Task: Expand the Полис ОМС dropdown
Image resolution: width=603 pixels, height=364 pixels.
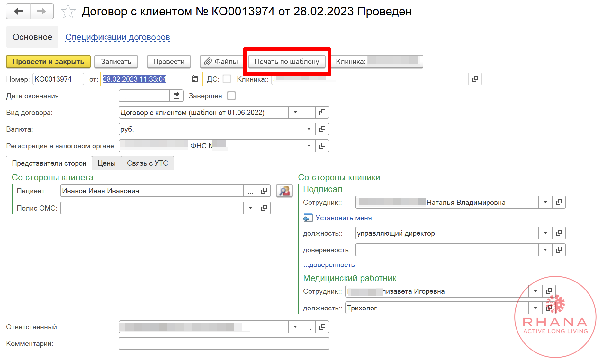Action: pyautogui.click(x=250, y=208)
